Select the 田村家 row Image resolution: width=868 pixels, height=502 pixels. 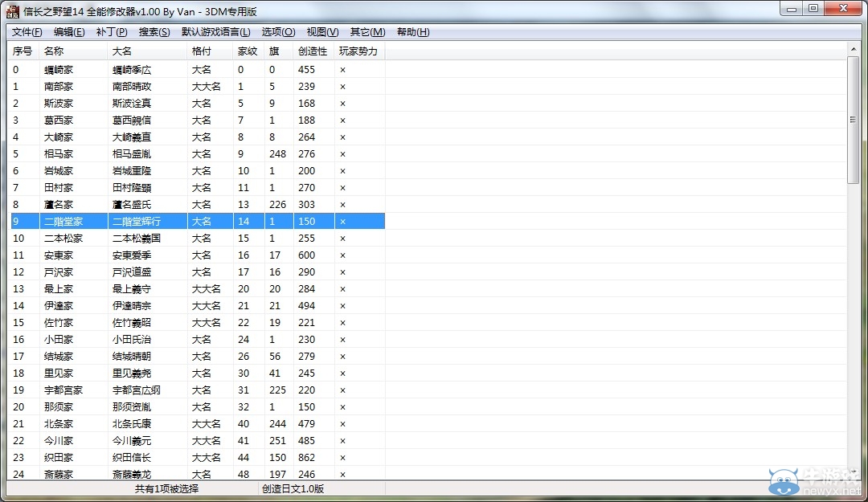point(198,188)
